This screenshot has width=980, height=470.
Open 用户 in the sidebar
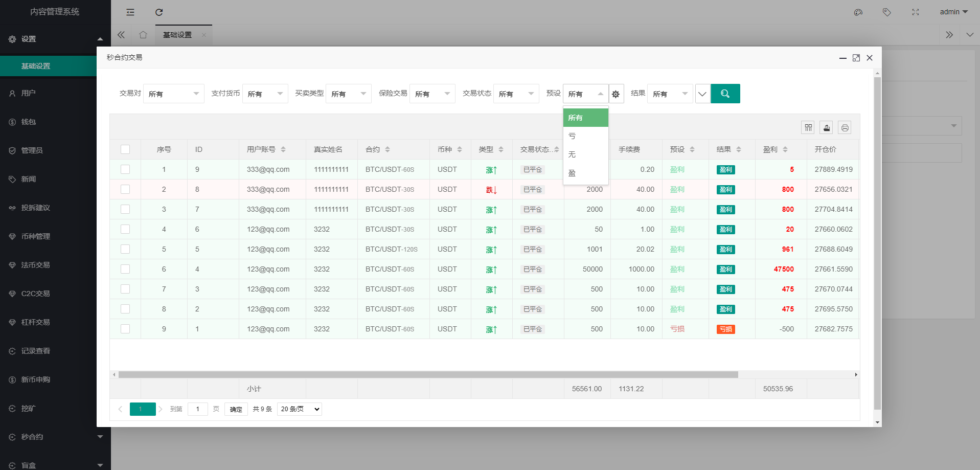[x=29, y=93]
